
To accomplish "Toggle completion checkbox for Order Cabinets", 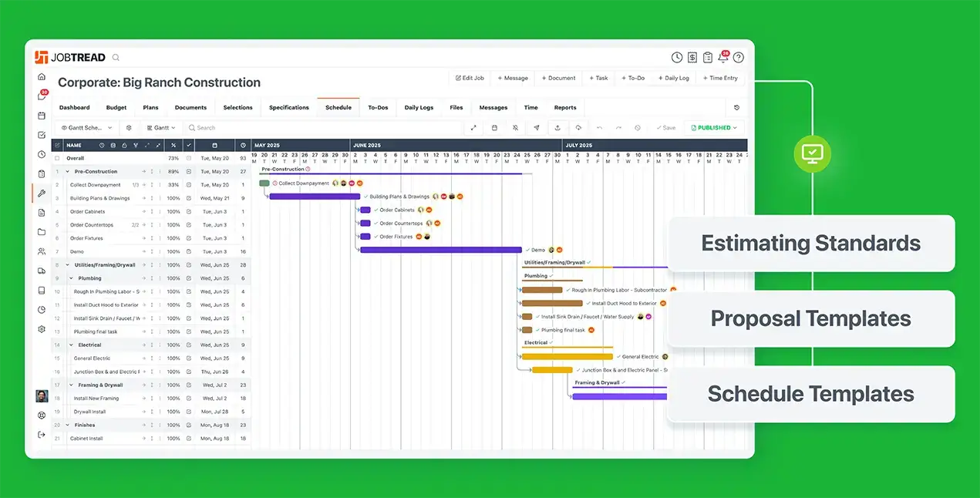I will coord(189,212).
